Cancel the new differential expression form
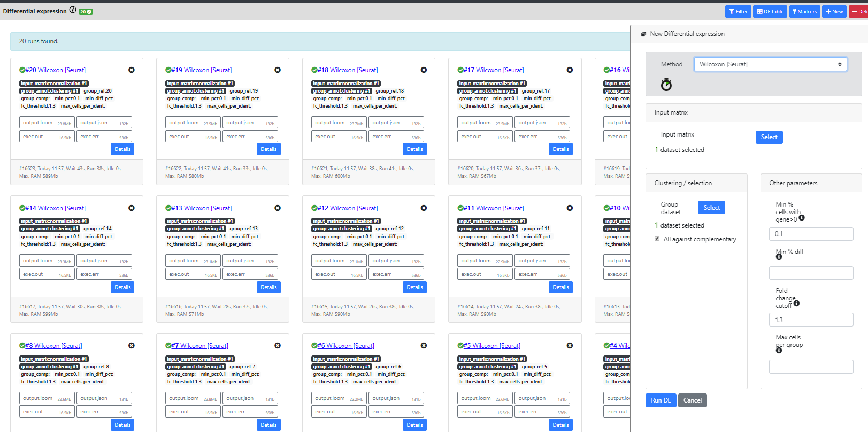Image resolution: width=868 pixels, height=432 pixels. 692,400
